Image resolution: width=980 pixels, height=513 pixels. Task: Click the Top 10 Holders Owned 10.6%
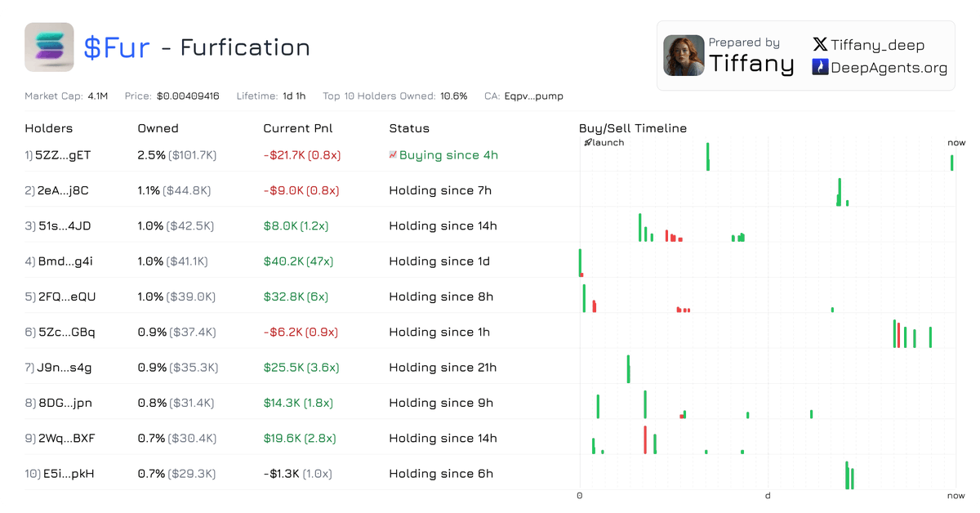coord(454,96)
